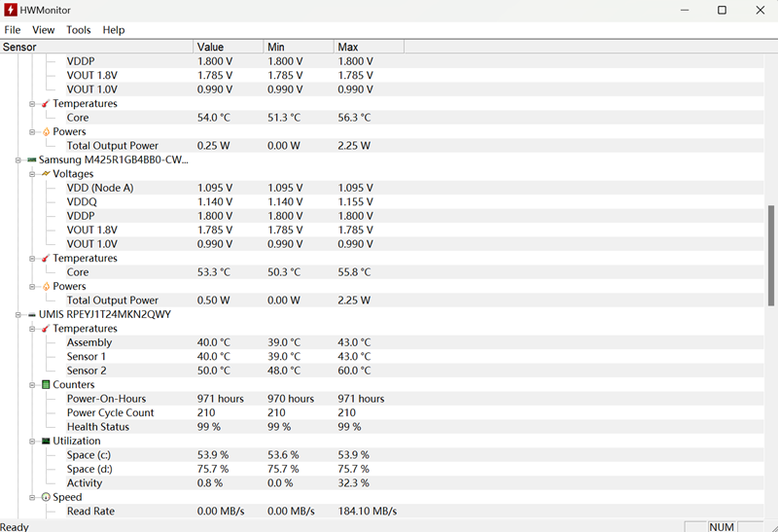Click the Speed gauge icon
The image size is (778, 532).
(x=45, y=497)
